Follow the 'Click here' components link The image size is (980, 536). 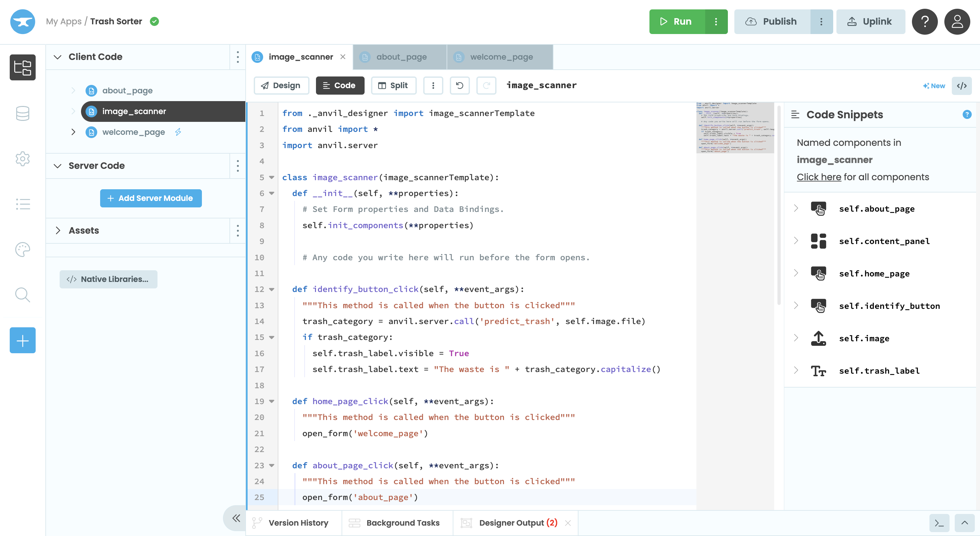point(819,177)
